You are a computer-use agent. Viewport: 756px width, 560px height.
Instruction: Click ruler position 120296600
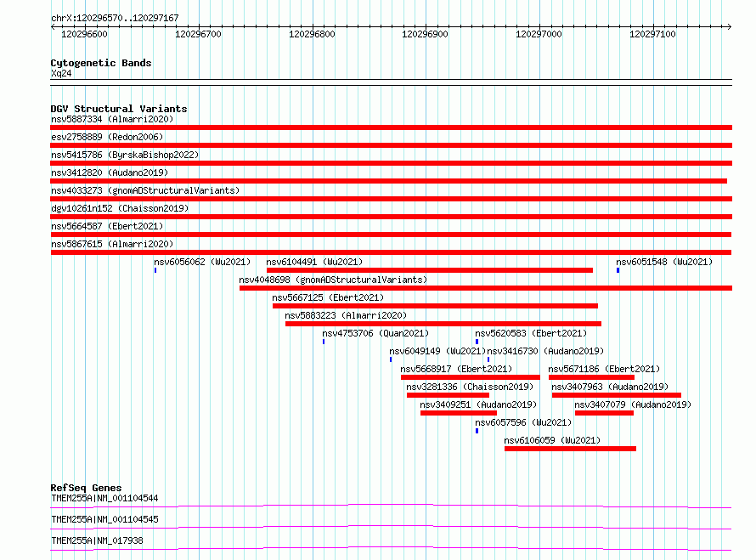pyautogui.click(x=84, y=34)
